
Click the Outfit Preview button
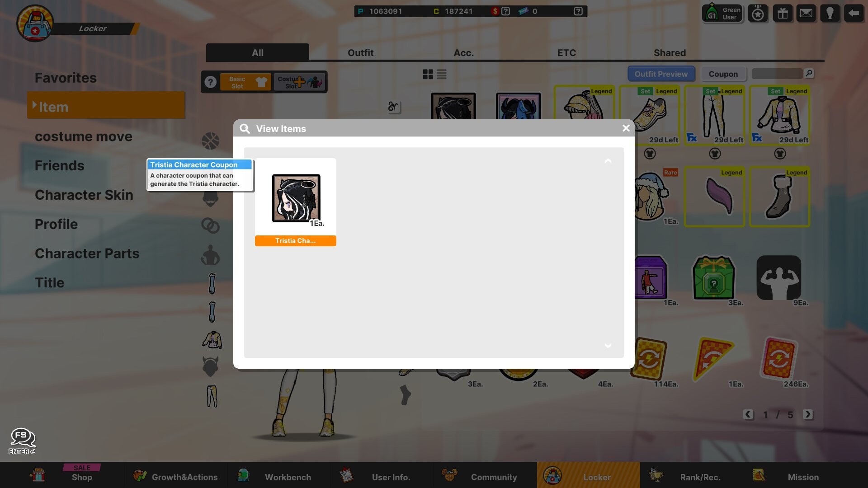[x=661, y=74]
